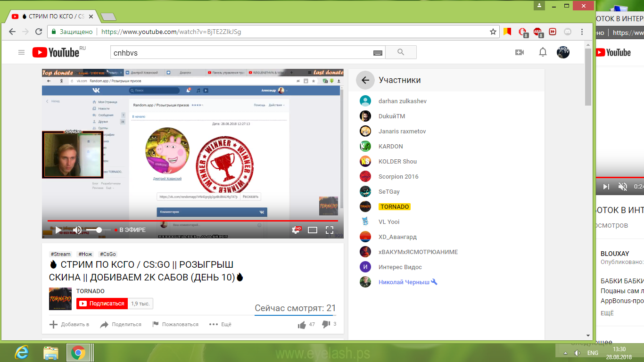Open the YouTube hamburger guide menu
The width and height of the screenshot is (644, 362).
(x=21, y=52)
